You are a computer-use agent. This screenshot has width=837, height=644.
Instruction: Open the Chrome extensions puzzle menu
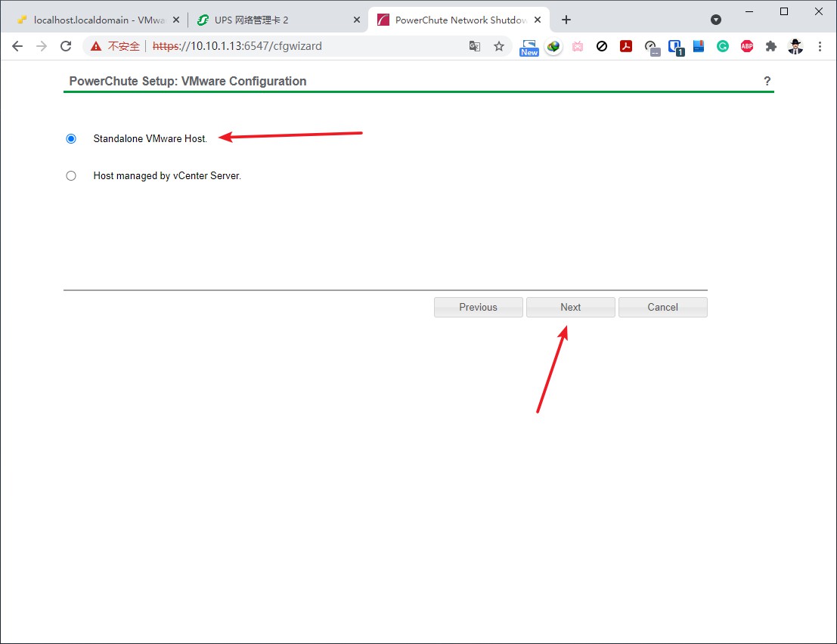[771, 46]
